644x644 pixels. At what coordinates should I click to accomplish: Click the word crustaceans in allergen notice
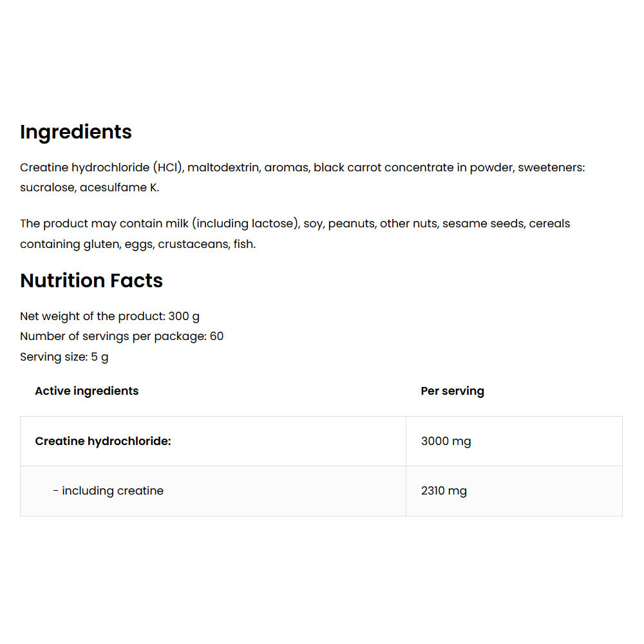pyautogui.click(x=193, y=245)
